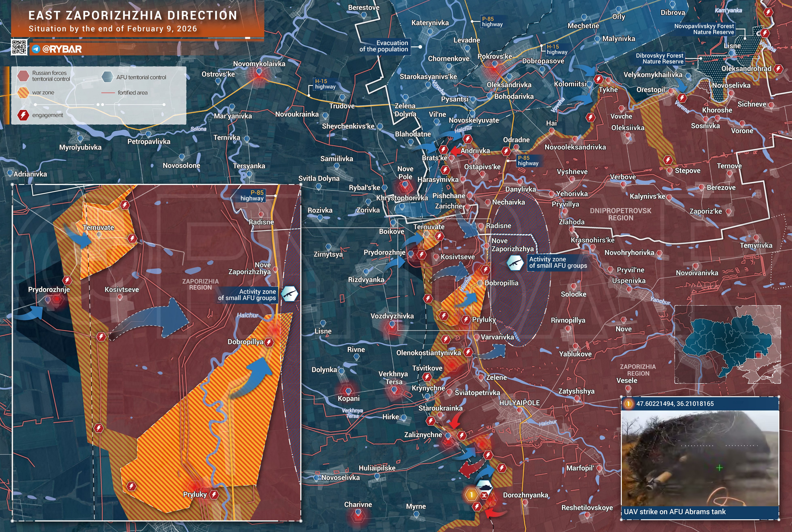Click the engagement icon right of Pryluky in the inset
This screenshot has width=792, height=532.
pos(214,495)
